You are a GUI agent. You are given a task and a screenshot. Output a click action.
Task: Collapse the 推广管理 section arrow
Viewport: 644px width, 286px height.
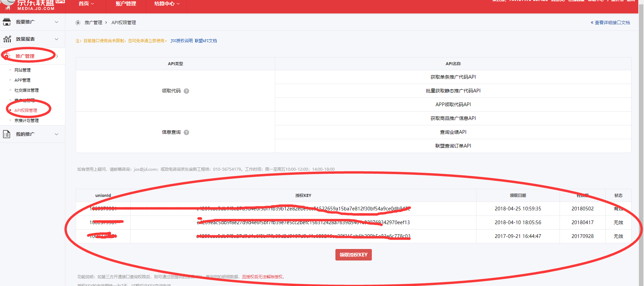click(x=57, y=56)
